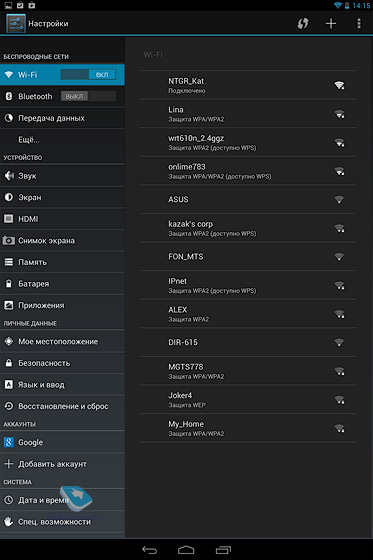Open the three-dot overflow menu

359,24
